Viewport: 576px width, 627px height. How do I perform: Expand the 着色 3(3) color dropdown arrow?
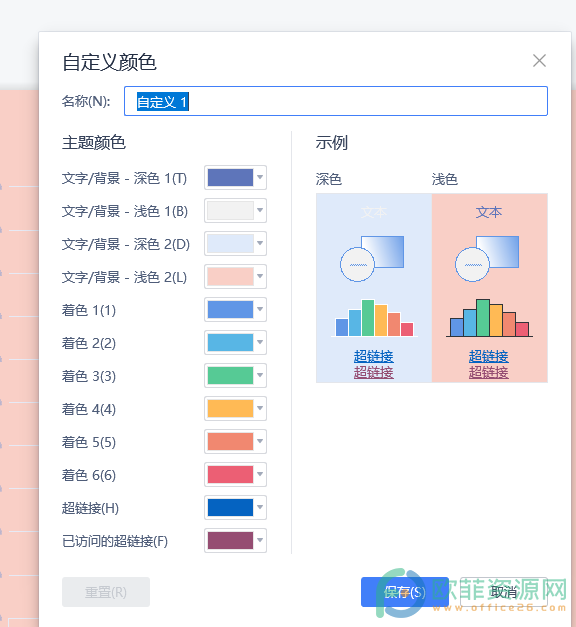pyautogui.click(x=260, y=375)
